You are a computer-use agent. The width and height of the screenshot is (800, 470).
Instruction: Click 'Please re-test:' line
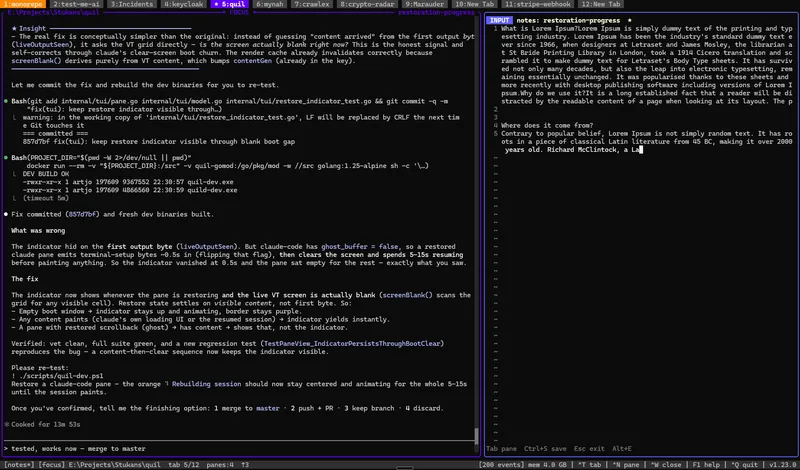pos(40,367)
